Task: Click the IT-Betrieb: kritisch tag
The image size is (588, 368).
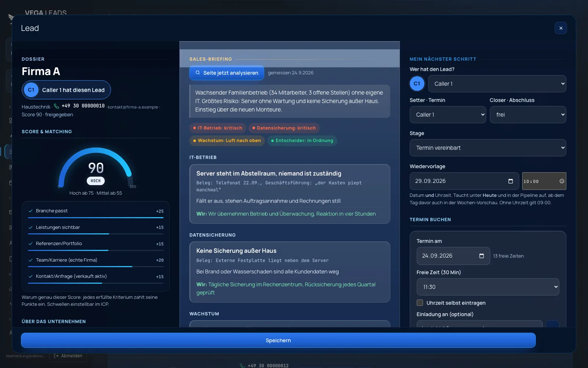Action: click(218, 128)
